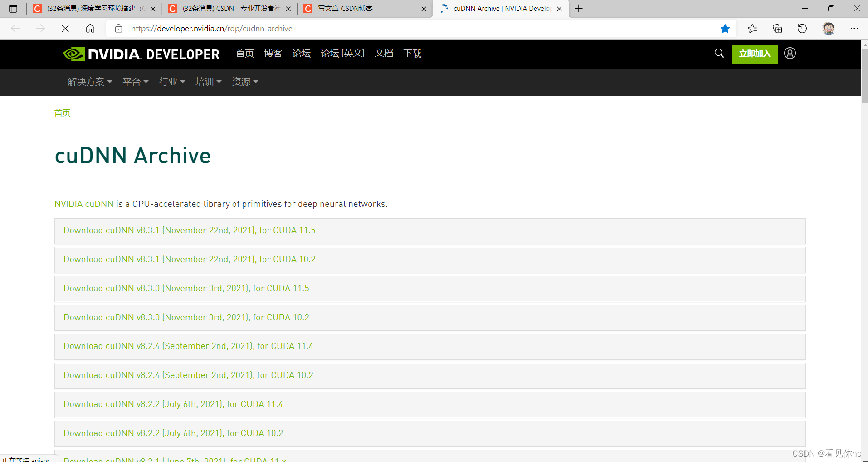
Task: Click the forward navigation arrow
Action: coord(40,29)
